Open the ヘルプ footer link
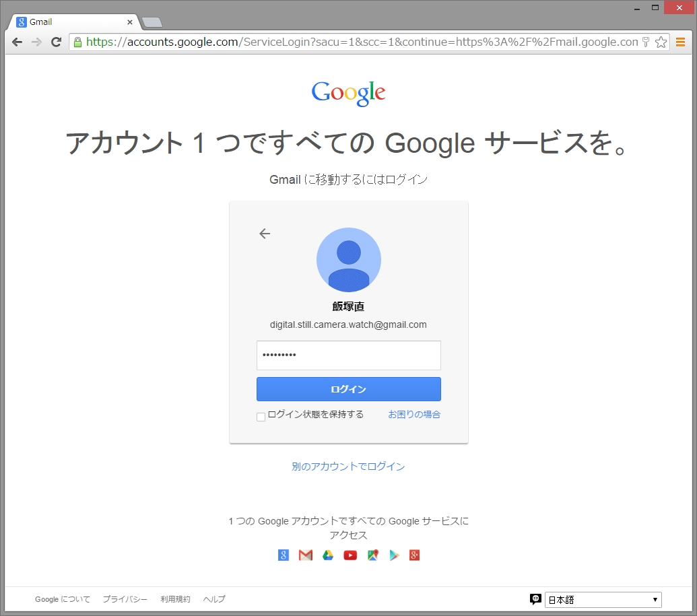697x616 pixels. point(213,599)
